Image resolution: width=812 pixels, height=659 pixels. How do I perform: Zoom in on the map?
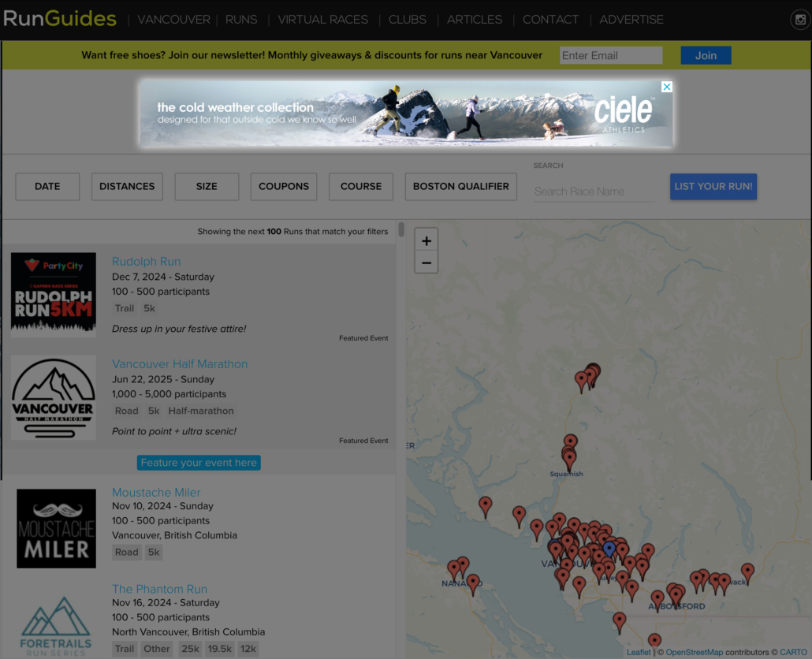click(x=426, y=240)
